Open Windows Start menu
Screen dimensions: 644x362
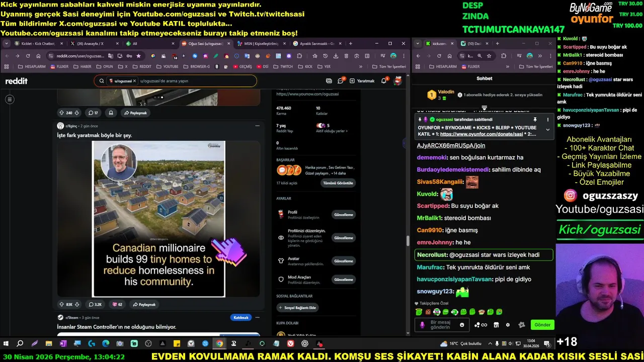coord(6,344)
